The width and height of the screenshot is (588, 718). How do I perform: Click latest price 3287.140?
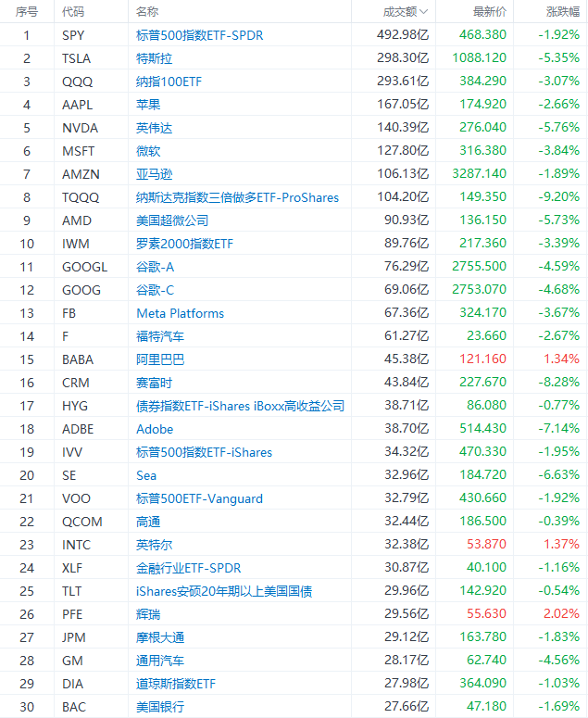[479, 173]
